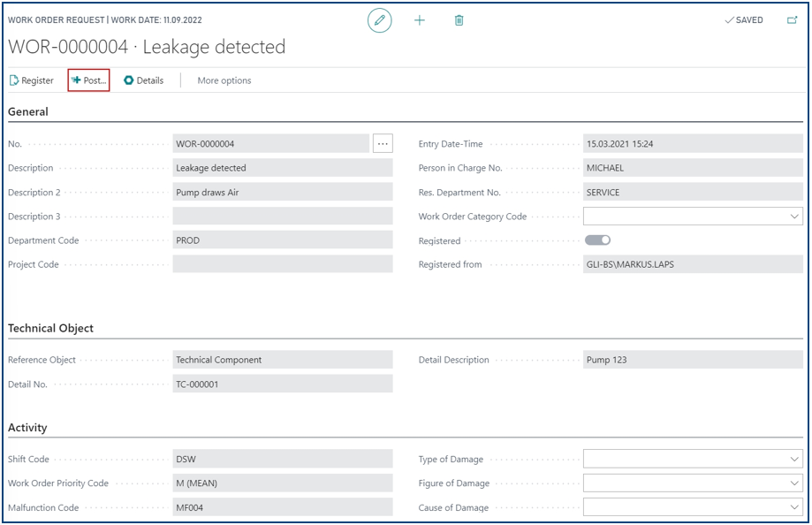Click the ellipsis button beside No. field
Screen dimensions: 812x525
[383, 143]
